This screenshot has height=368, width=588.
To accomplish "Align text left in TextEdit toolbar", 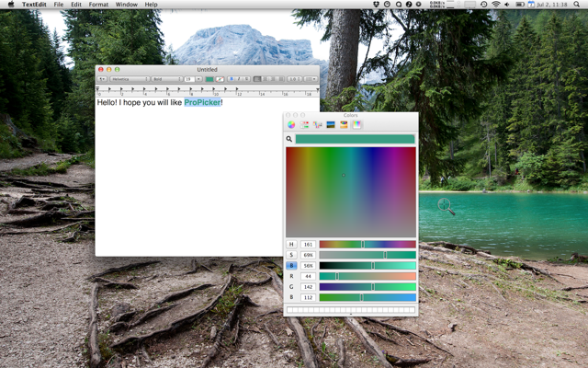I will tap(257, 79).
